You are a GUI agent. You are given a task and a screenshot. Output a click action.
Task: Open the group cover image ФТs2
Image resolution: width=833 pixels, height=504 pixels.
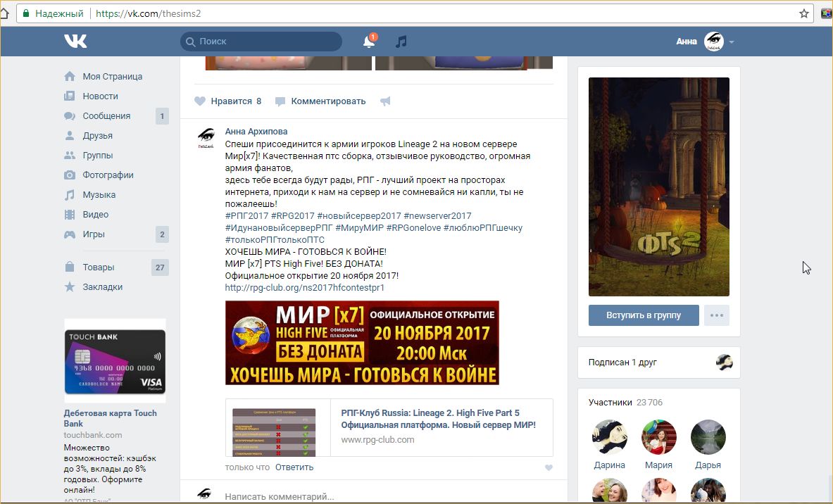[659, 187]
